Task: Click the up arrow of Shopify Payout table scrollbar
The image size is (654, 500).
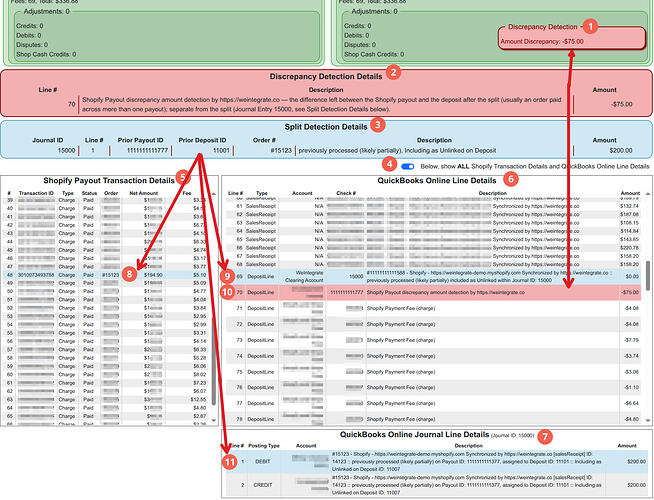Action: pos(214,194)
